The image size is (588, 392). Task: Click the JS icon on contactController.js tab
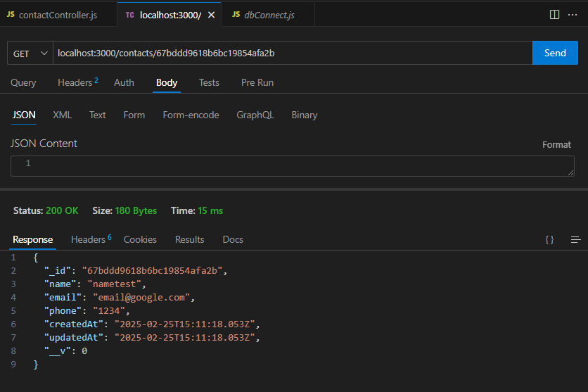[11, 14]
